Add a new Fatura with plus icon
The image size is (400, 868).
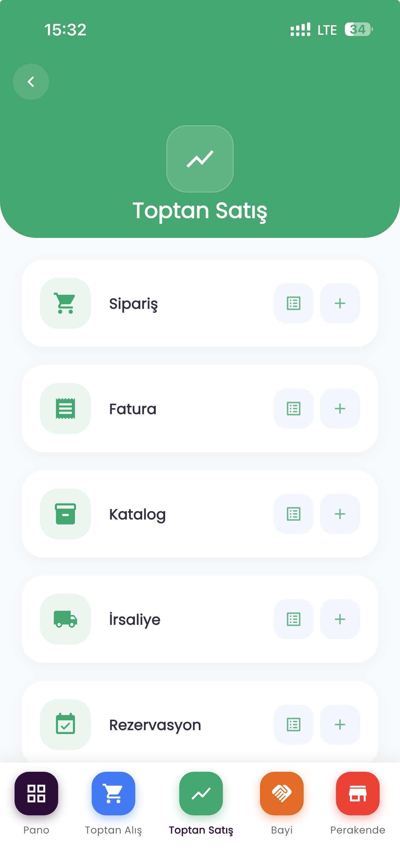(340, 409)
